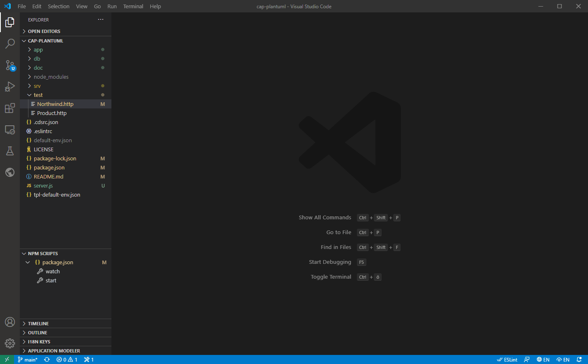The width and height of the screenshot is (588, 364).
Task: Click the ESLint status item
Action: [x=507, y=359]
